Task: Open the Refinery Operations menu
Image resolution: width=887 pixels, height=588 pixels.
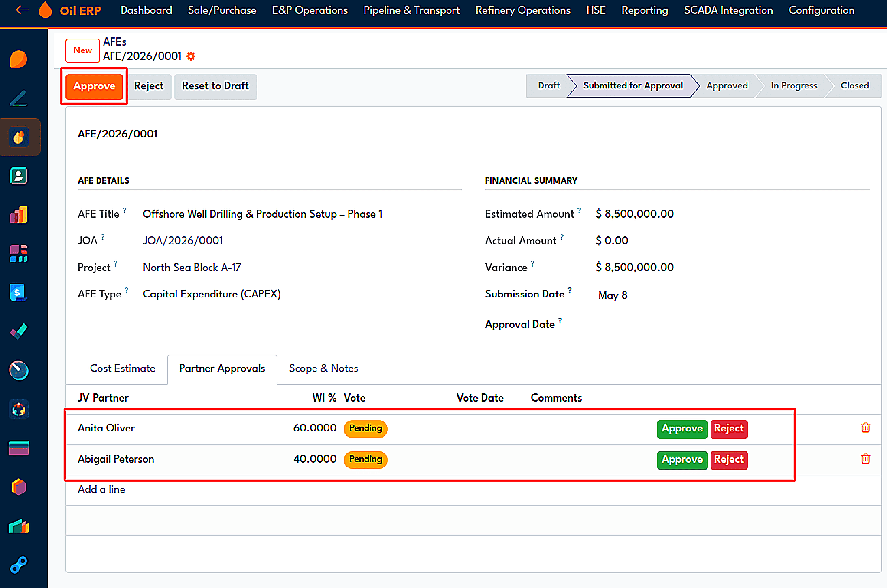Action: coord(523,10)
